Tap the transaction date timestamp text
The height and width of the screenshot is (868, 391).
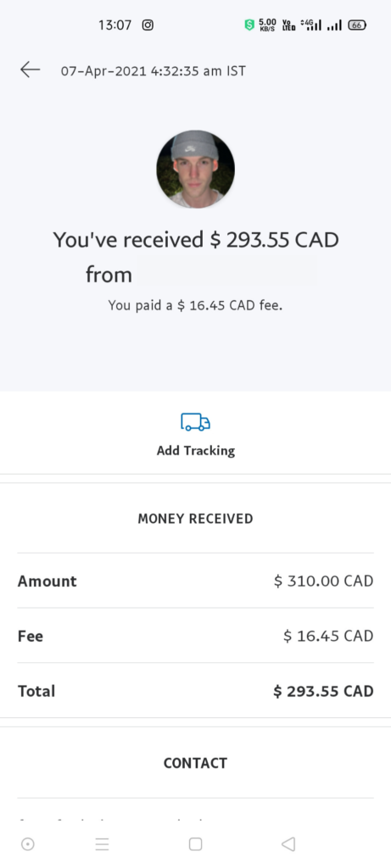click(x=154, y=71)
